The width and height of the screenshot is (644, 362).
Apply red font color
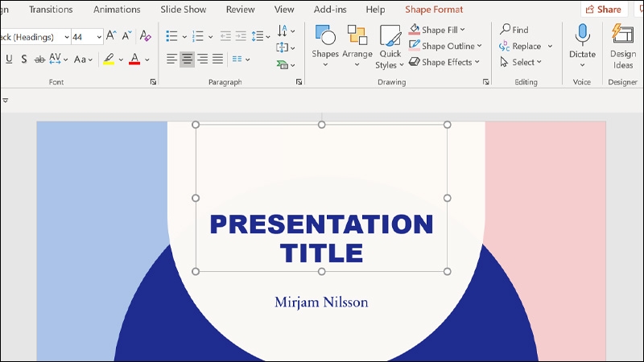coord(134,60)
